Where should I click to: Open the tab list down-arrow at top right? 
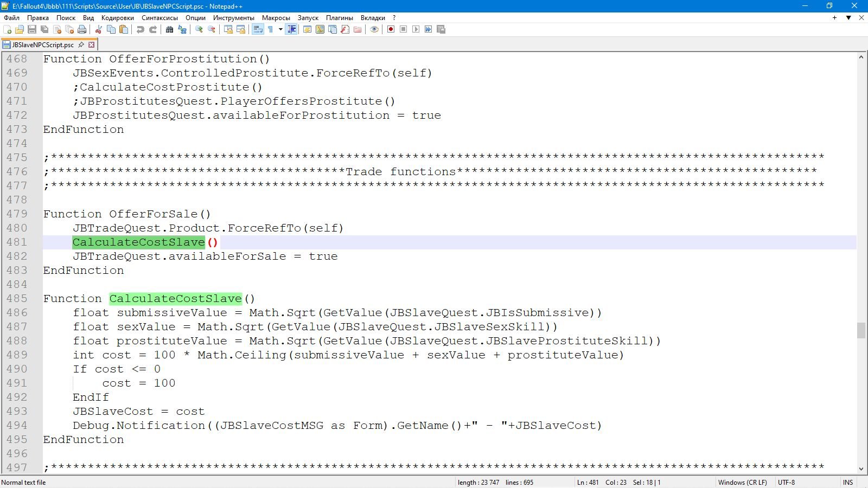pos(848,18)
